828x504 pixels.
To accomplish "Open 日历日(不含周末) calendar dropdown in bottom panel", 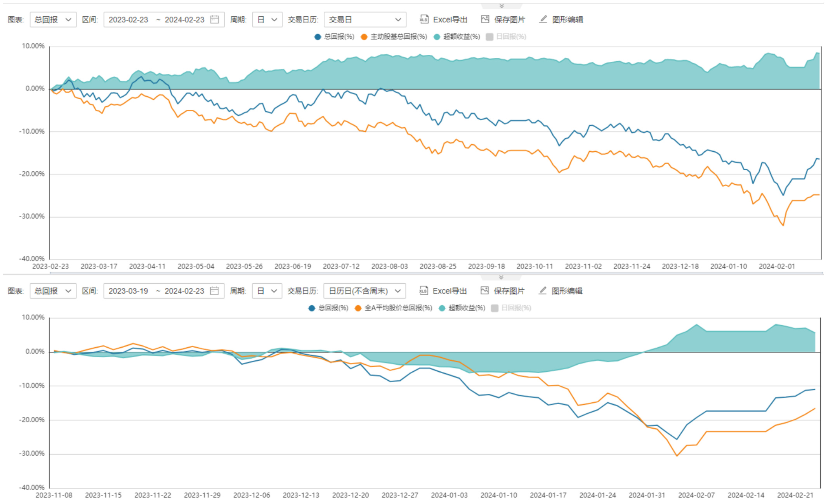I will pyautogui.click(x=364, y=291).
